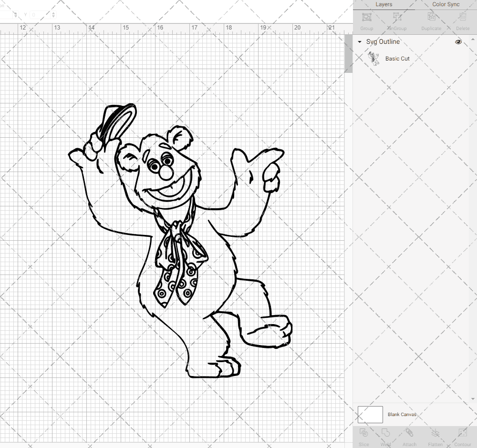The image size is (477, 448).
Task: Use the Flatten tool
Action: tap(436, 437)
